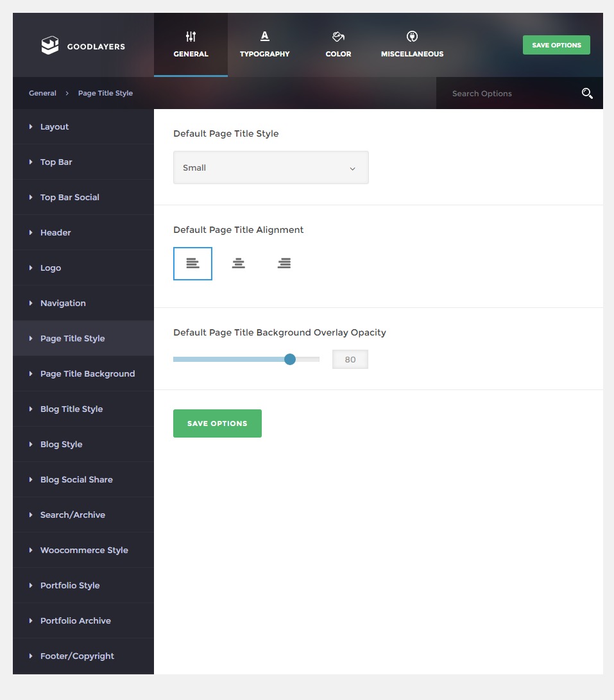Switch to the Color tab
Image resolution: width=614 pixels, height=700 pixels.
[x=338, y=45]
